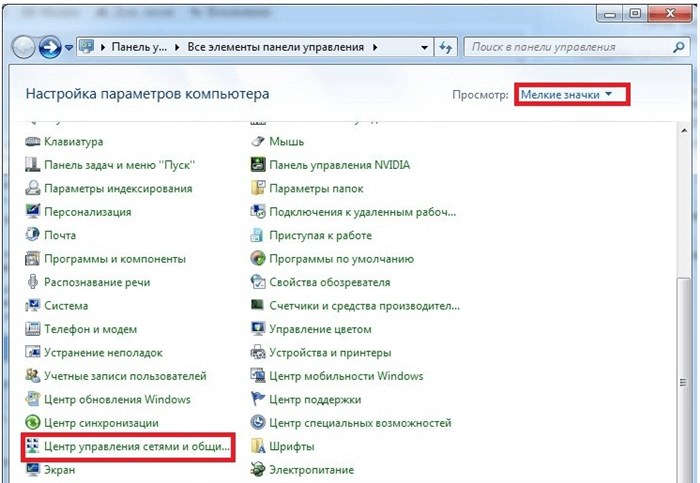Open the Центр обновления Windows icon
The image size is (700, 483).
[33, 399]
